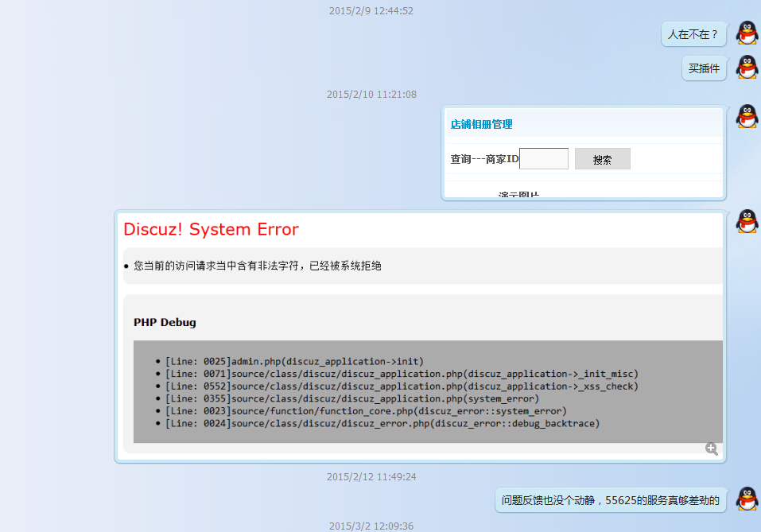
Task: Click the avatar beside the 问题反馈也没个动静 message
Action: (747, 499)
